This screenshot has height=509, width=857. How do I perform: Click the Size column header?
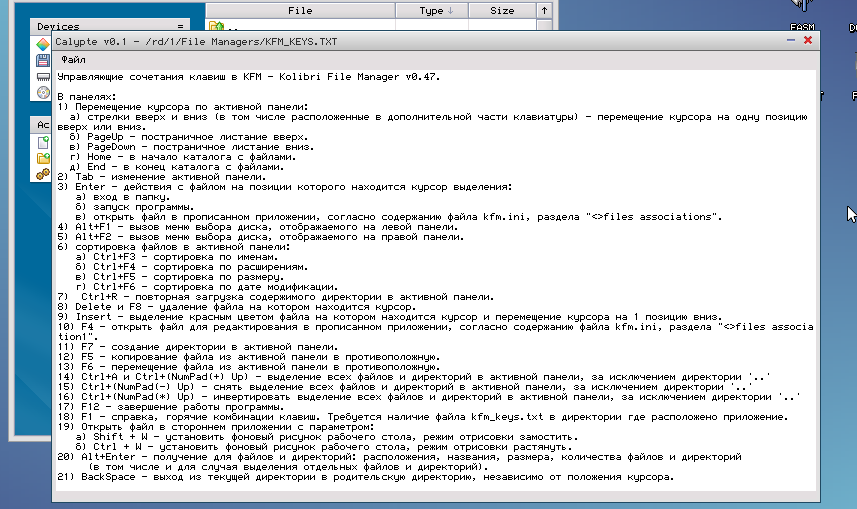(x=502, y=10)
